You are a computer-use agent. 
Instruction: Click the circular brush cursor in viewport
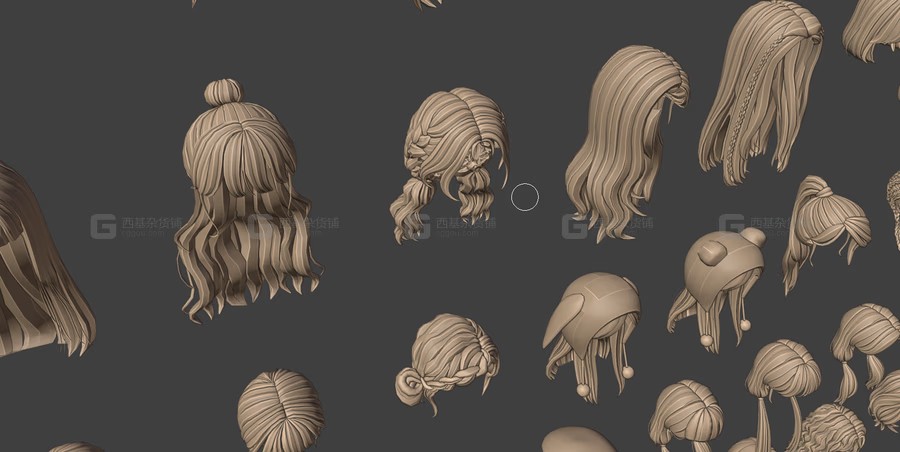click(525, 197)
